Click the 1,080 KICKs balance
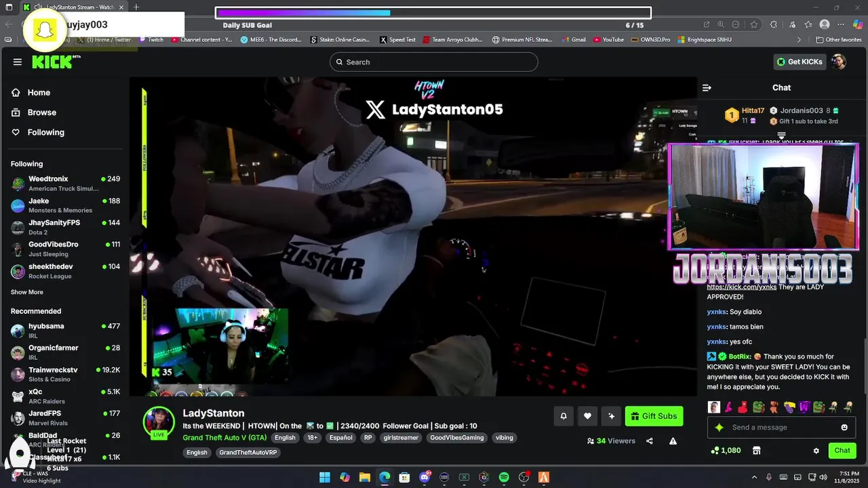Screen dimensions: 868x488 (x=726, y=451)
